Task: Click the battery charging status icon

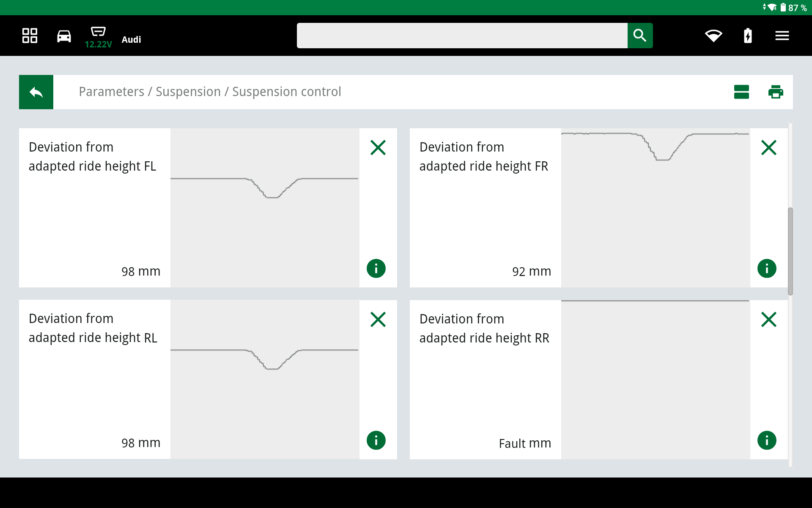Action: point(748,36)
